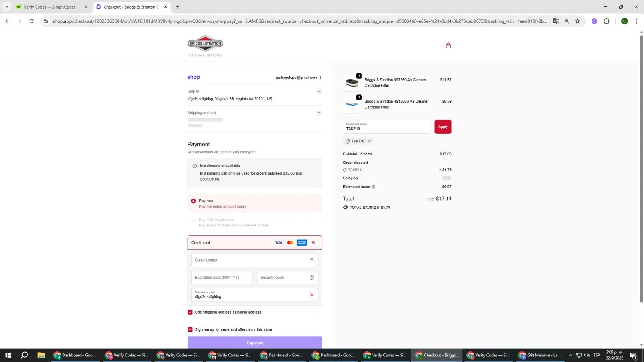Image resolution: width=644 pixels, height=362 pixels.
Task: View site information icon in address bar
Action: coord(46,21)
